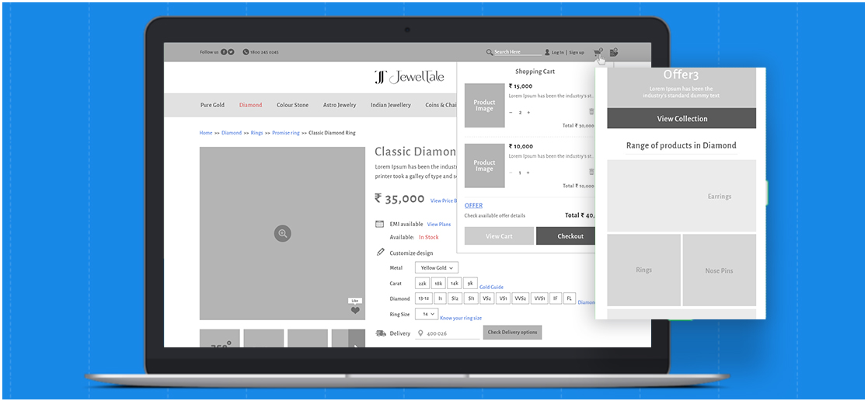Click the Sign up link
This screenshot has width=868, height=401.
577,53
